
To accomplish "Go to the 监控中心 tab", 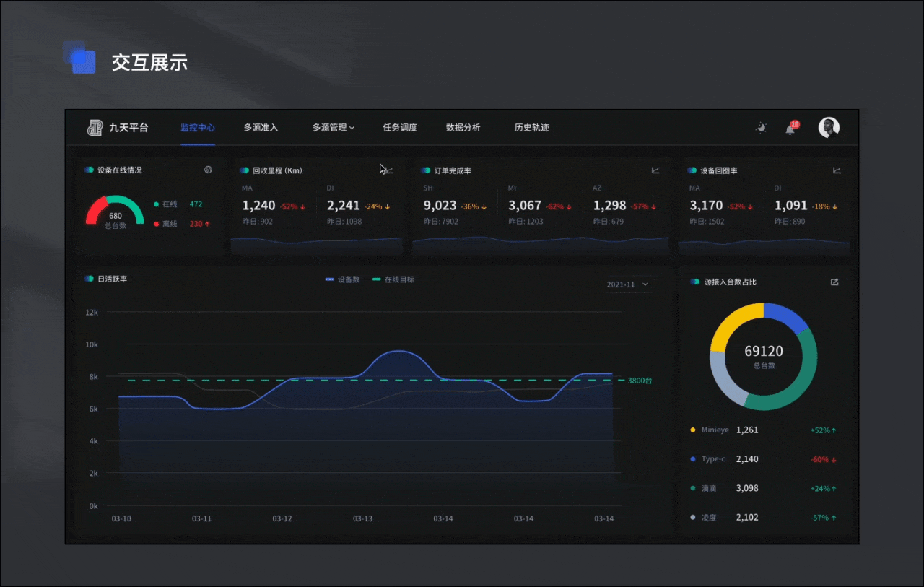I will coord(198,128).
